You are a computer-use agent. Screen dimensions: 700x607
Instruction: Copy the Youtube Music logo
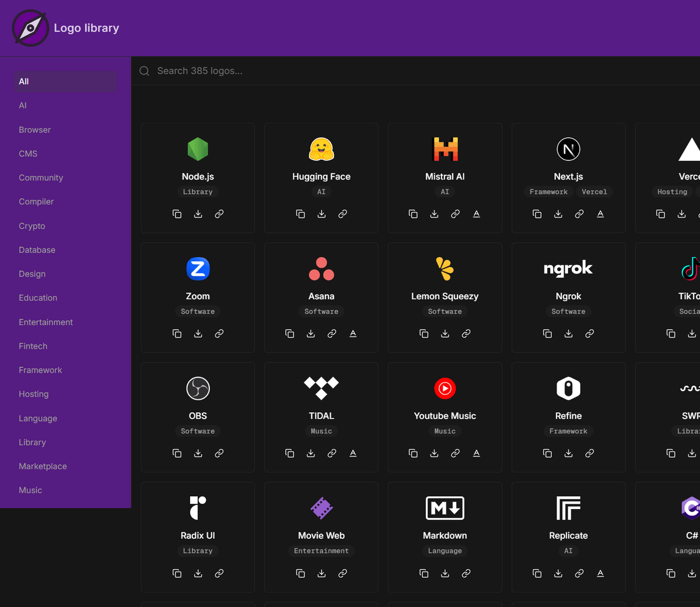click(x=413, y=453)
